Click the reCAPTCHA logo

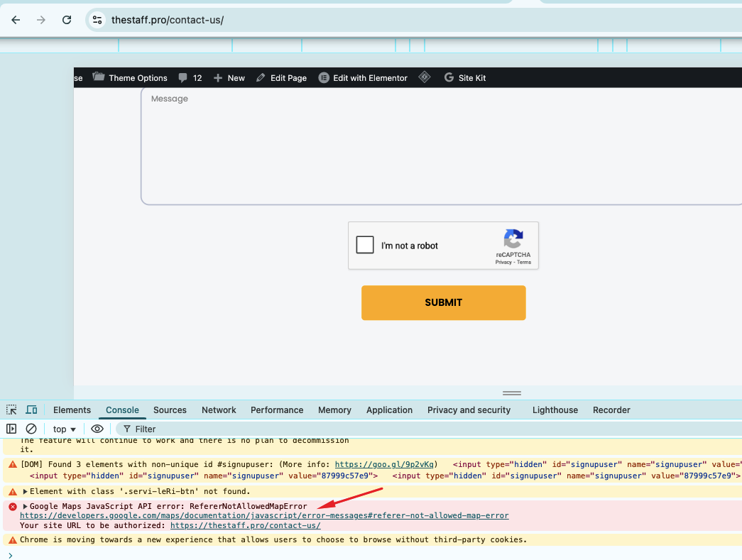point(513,239)
